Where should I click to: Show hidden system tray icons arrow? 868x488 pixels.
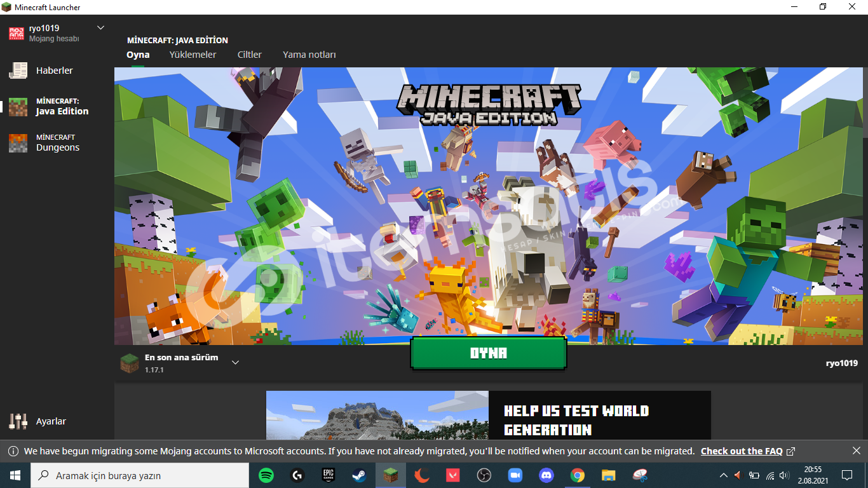coord(723,475)
